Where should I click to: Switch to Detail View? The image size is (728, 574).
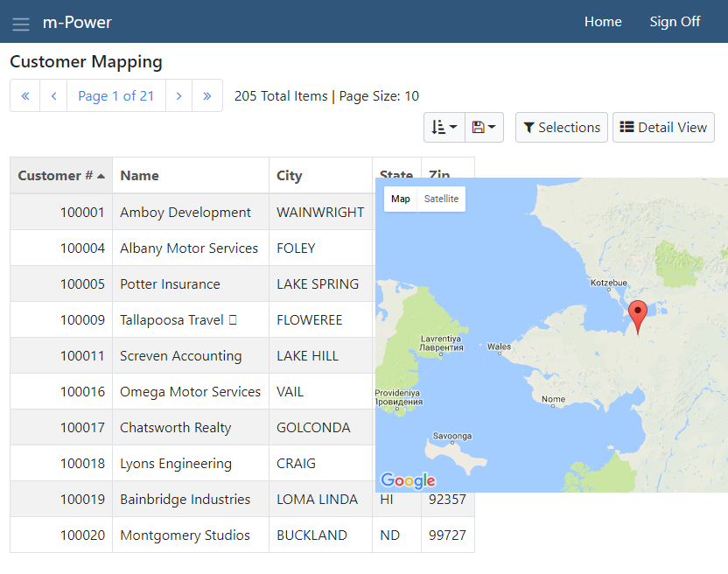pyautogui.click(x=663, y=127)
